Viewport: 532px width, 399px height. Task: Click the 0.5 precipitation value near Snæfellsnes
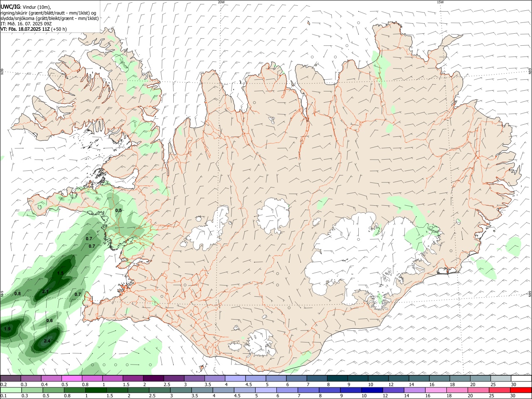click(118, 211)
